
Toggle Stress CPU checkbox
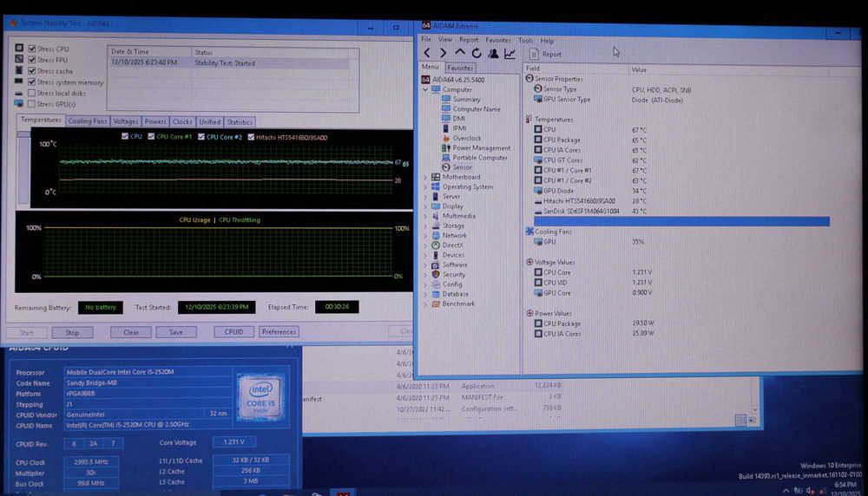pyautogui.click(x=32, y=49)
